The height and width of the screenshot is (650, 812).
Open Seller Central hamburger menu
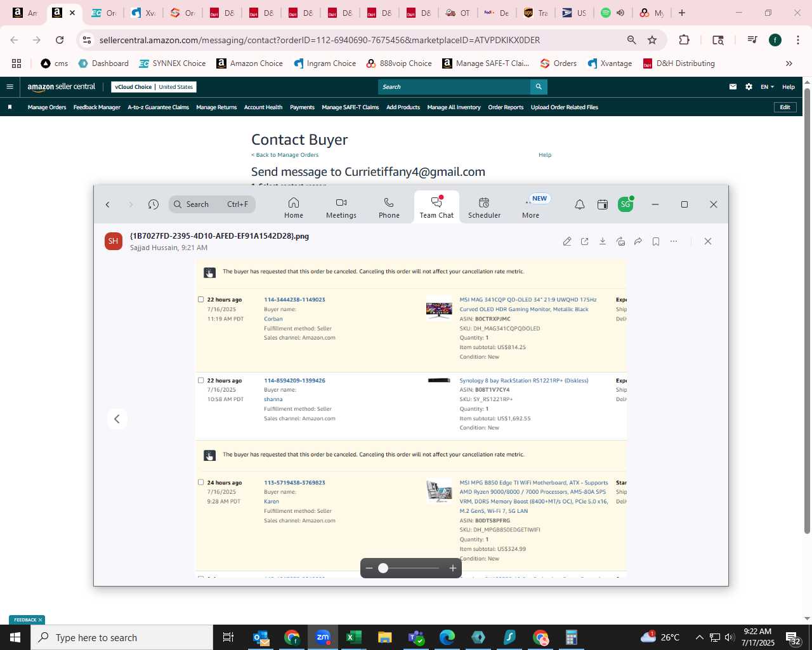(x=10, y=87)
